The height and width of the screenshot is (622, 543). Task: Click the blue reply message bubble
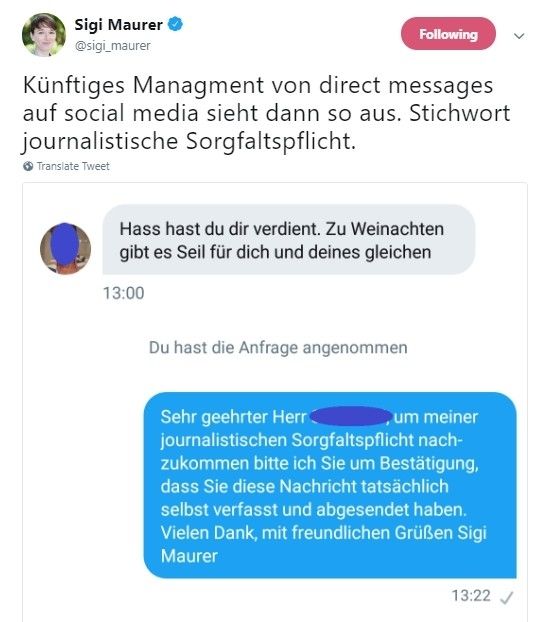coord(330,485)
